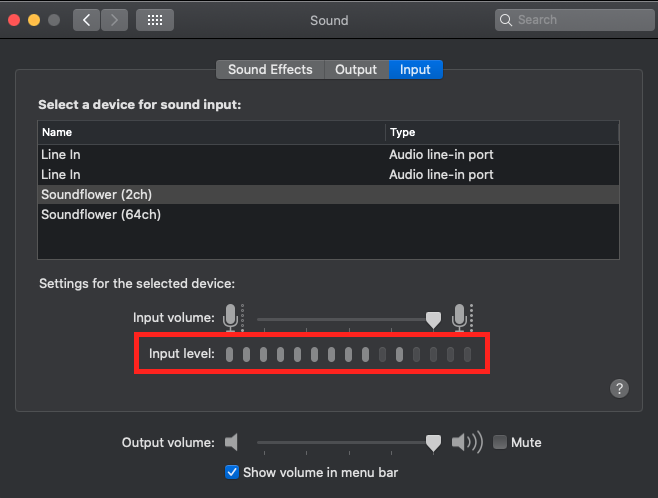Click the large microphone icon for input volume

[x=462, y=318]
